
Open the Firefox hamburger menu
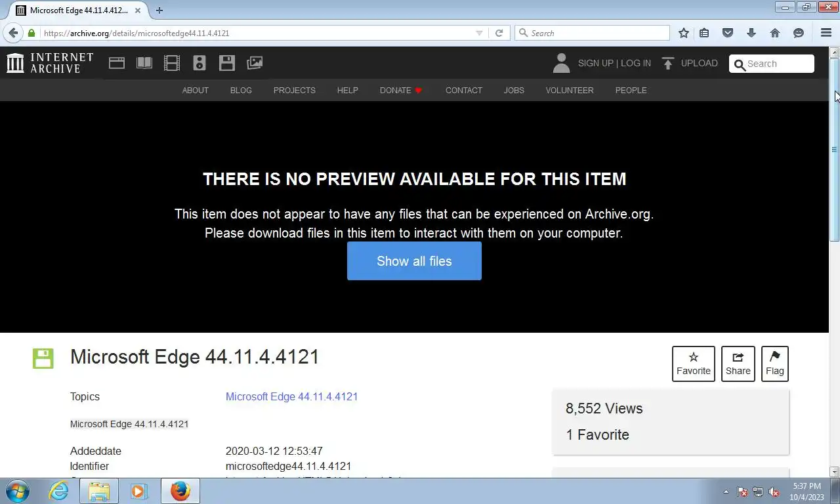[826, 33]
